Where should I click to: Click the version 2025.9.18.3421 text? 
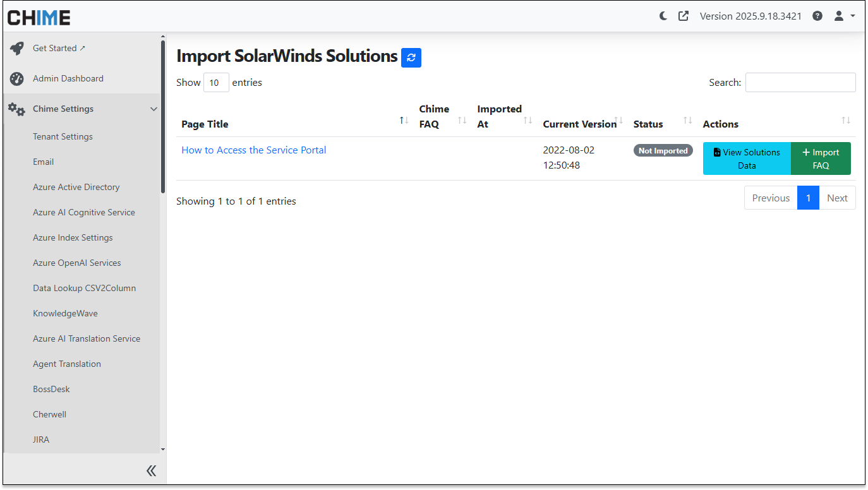[x=750, y=16]
